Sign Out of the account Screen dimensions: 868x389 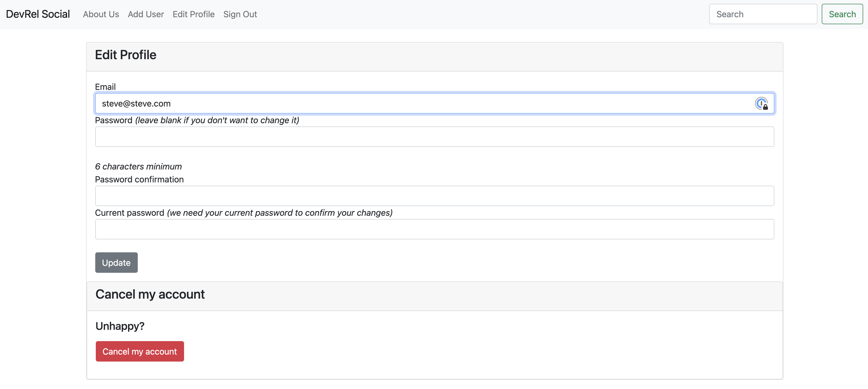[x=240, y=14]
